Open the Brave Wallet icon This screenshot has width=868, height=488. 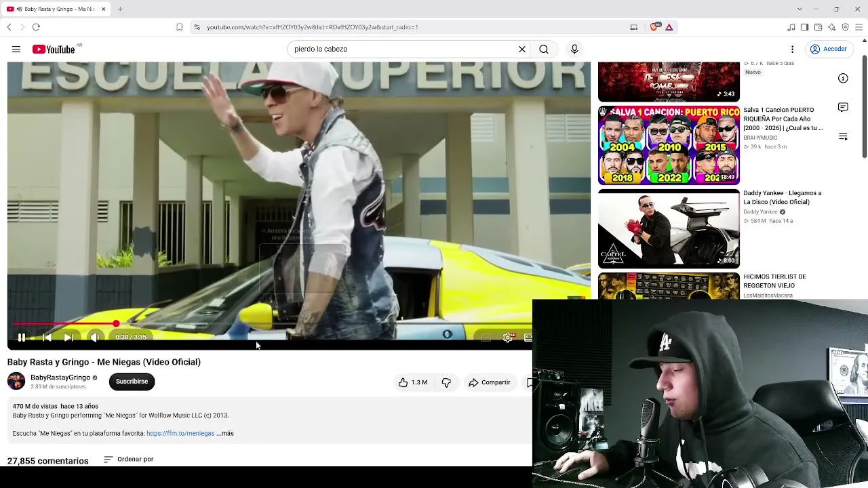818,27
